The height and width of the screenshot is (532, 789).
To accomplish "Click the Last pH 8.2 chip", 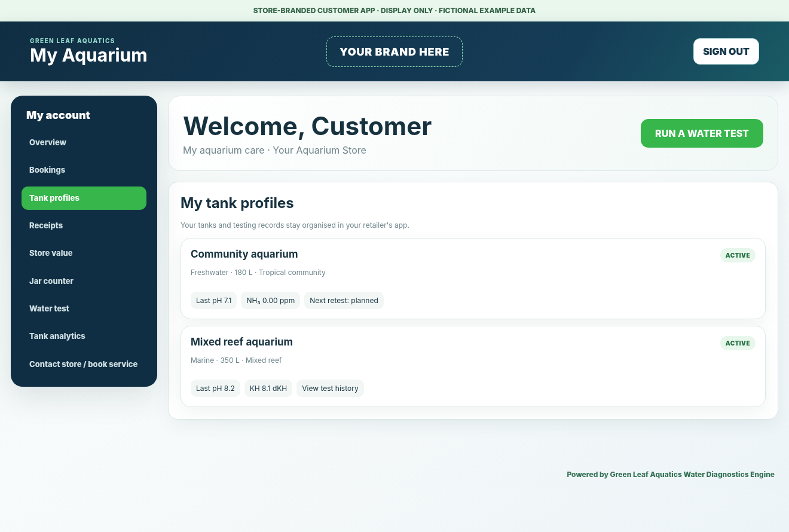I will (215, 389).
